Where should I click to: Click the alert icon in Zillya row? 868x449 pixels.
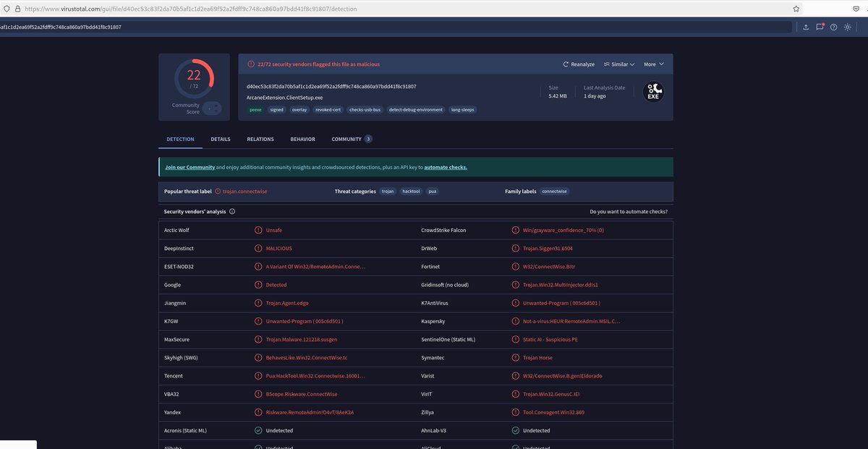(x=516, y=412)
